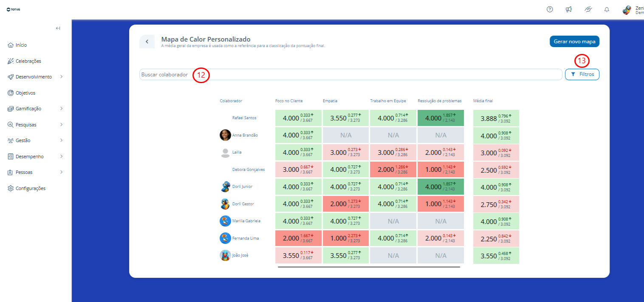Click the Configurações gear icon
Image resolution: width=644 pixels, height=302 pixels.
click(11, 188)
